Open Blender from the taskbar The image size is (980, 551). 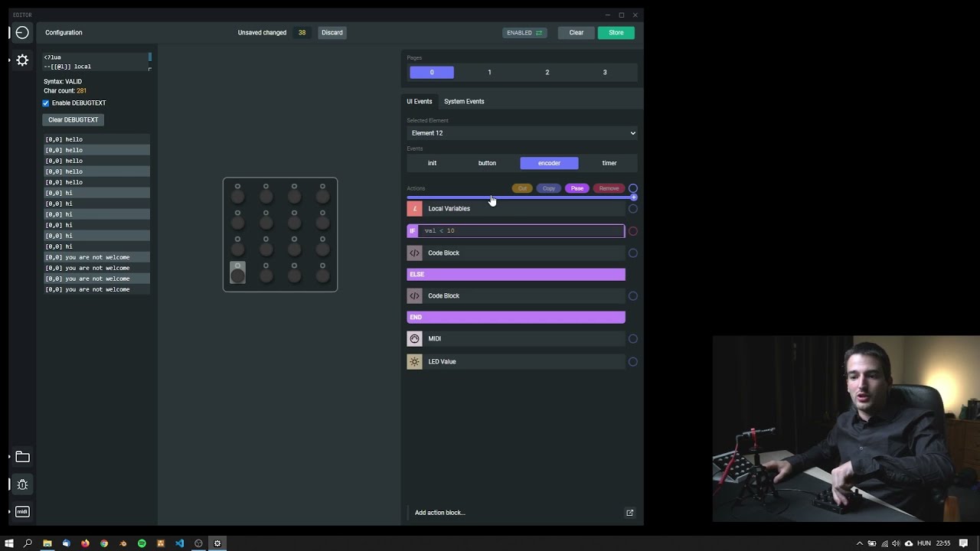122,543
